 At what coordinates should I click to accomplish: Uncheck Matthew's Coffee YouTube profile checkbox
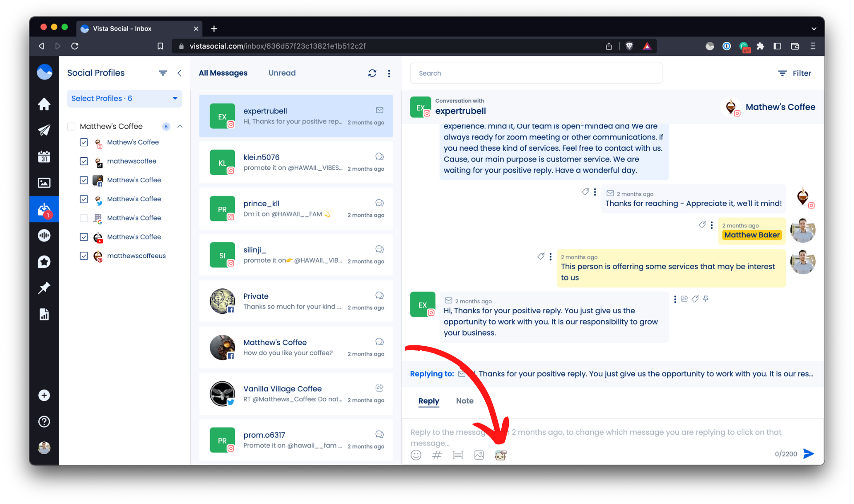point(84,237)
